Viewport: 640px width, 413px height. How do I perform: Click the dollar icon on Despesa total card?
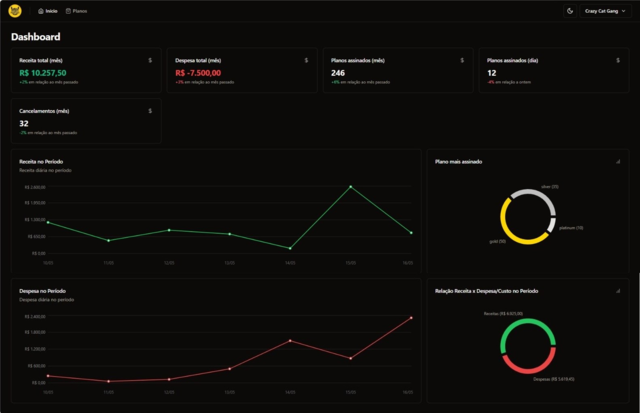306,60
